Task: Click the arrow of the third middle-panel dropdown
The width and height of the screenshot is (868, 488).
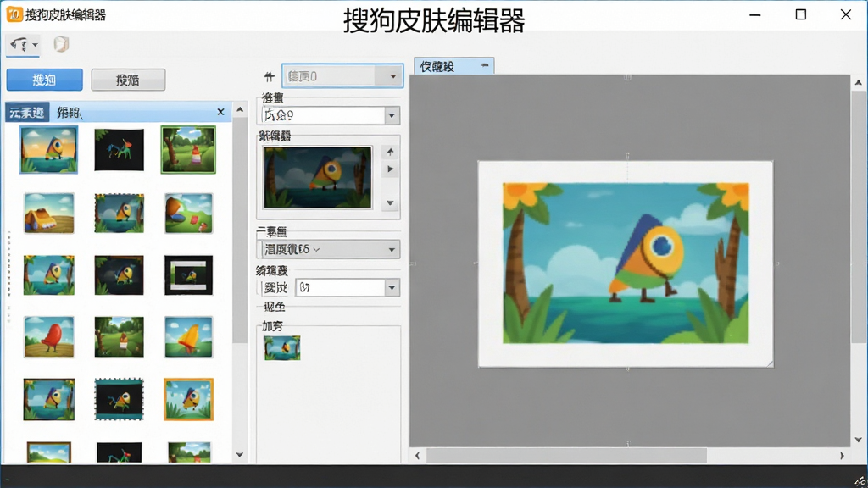Action: [x=392, y=250]
